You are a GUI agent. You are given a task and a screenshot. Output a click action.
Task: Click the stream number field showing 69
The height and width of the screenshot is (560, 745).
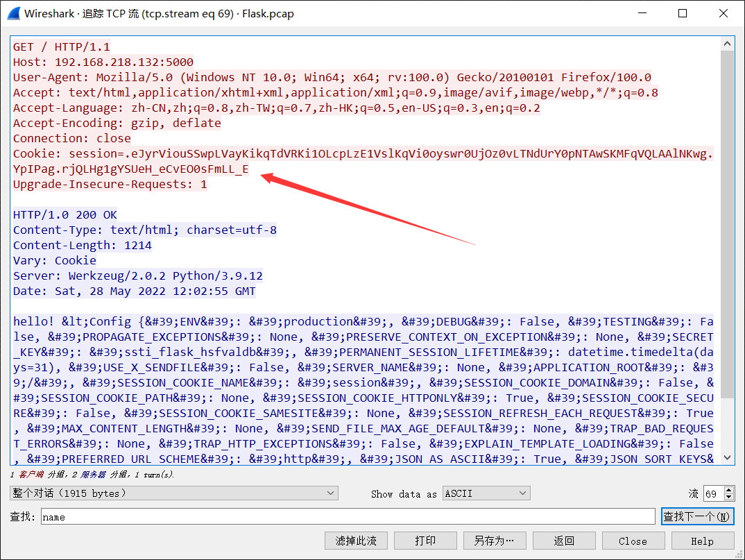click(714, 493)
